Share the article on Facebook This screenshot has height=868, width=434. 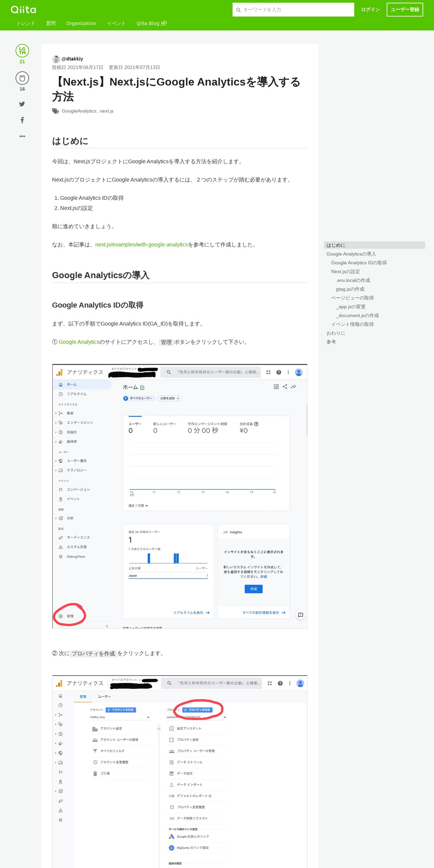coord(22,120)
